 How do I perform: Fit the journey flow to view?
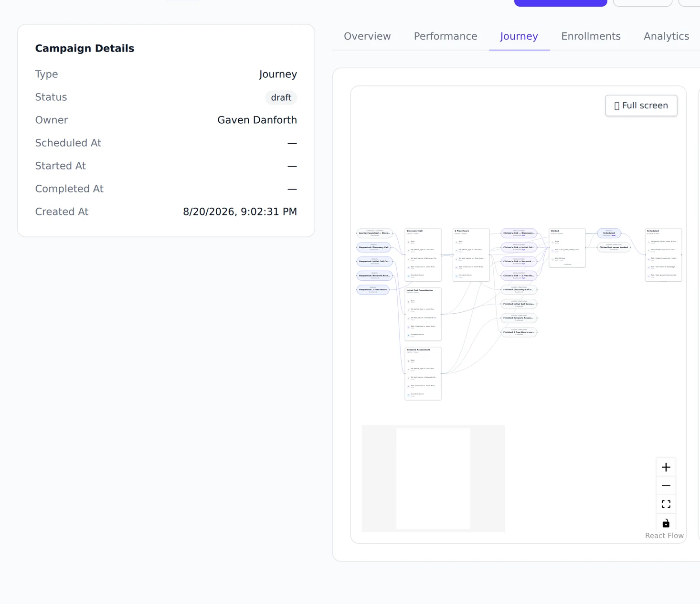(x=666, y=504)
